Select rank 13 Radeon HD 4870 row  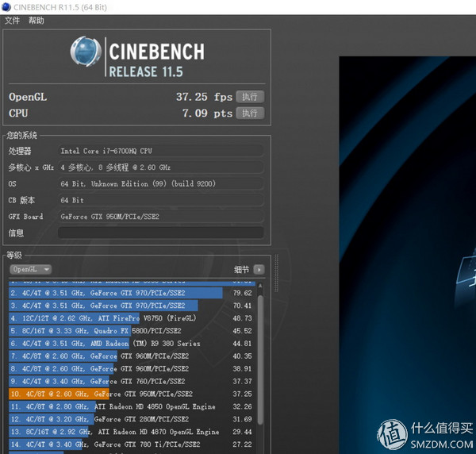(132, 432)
